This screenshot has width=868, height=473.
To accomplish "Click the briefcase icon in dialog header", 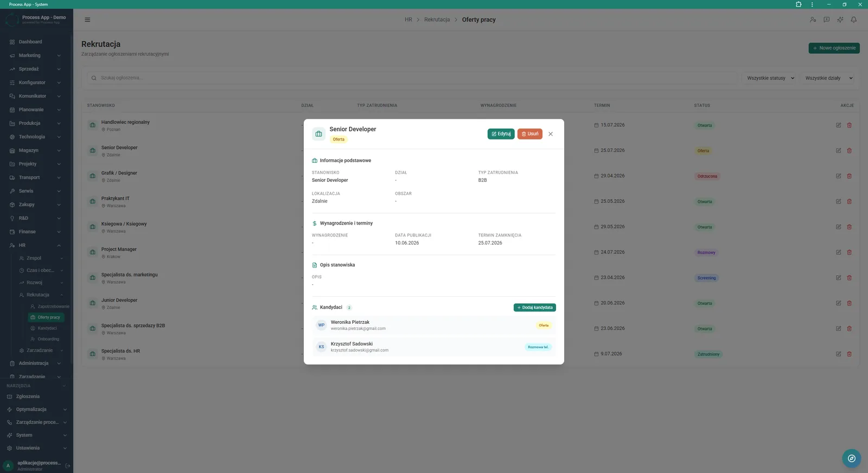I will (318, 134).
